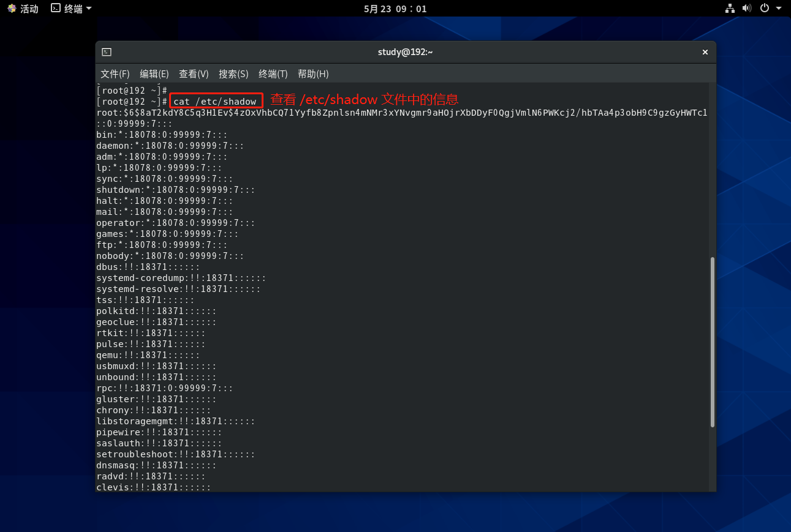
Task: Open the clock showing 5月23 09:01
Action: 395,9
